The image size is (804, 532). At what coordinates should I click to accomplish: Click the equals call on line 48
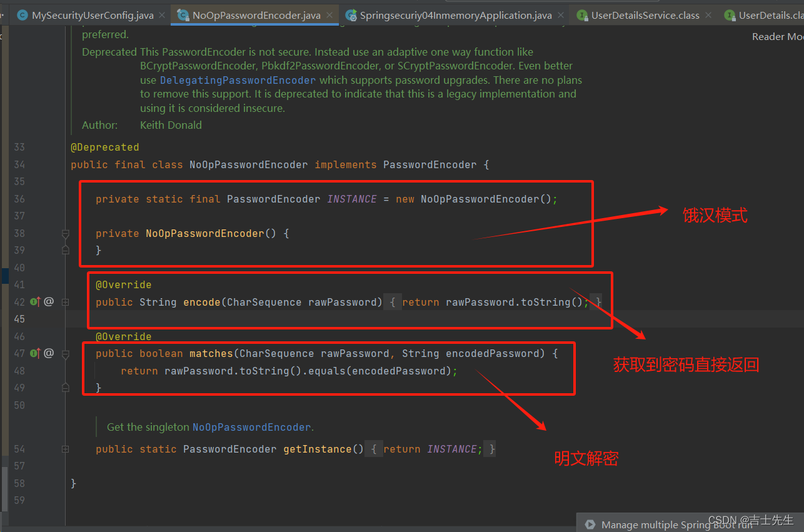[x=327, y=371]
